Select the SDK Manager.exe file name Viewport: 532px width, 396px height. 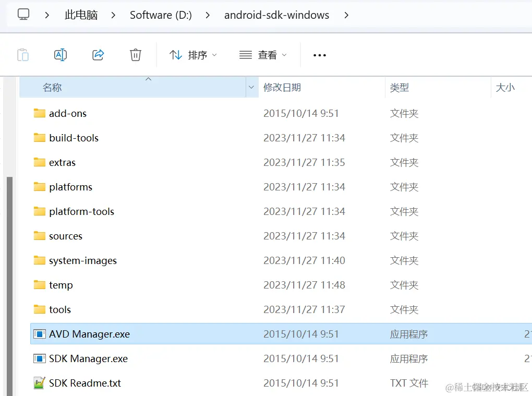pos(88,358)
